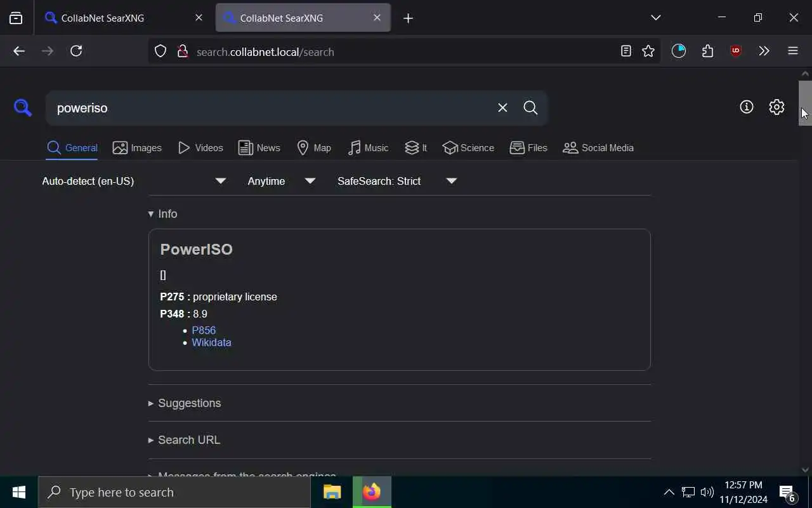
Task: Open language Auto-detect dropdown
Action: pyautogui.click(x=134, y=181)
